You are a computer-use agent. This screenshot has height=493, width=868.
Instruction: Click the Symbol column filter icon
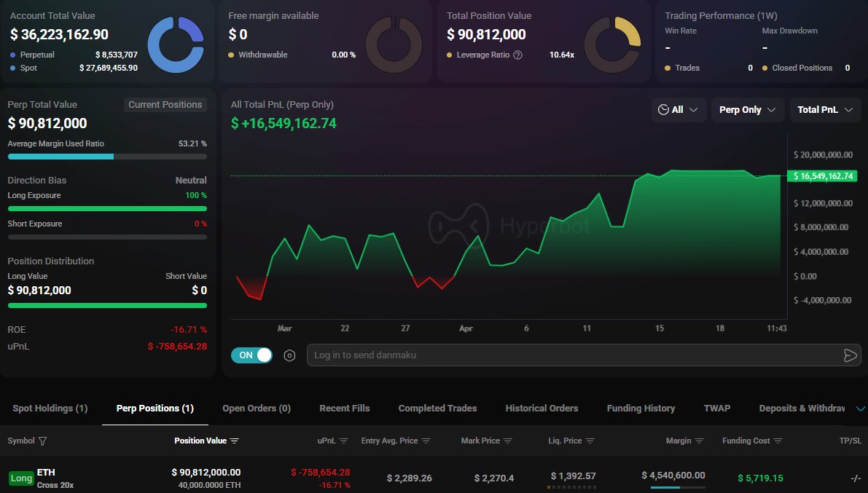(42, 441)
